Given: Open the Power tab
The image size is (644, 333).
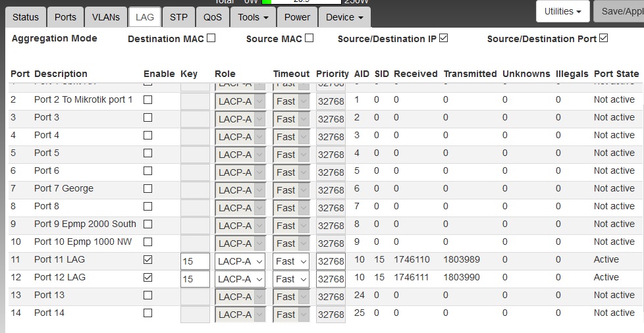Looking at the screenshot, I should point(297,17).
